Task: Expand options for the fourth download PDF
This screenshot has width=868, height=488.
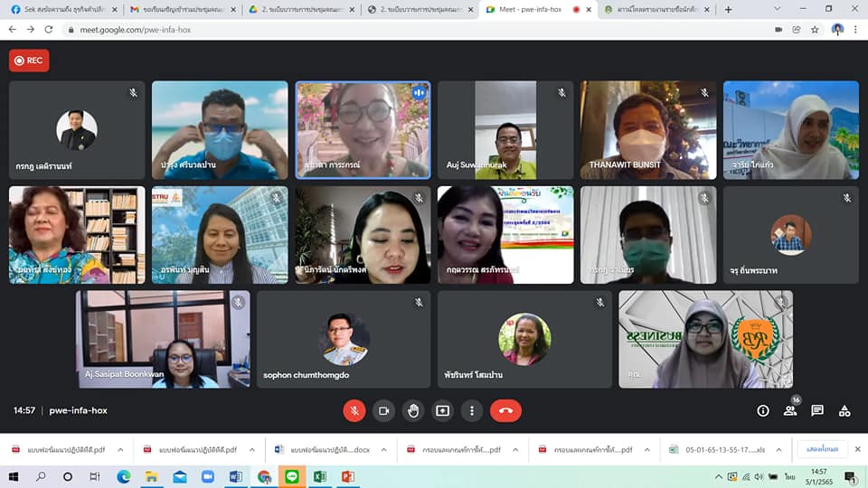Action: (x=515, y=450)
